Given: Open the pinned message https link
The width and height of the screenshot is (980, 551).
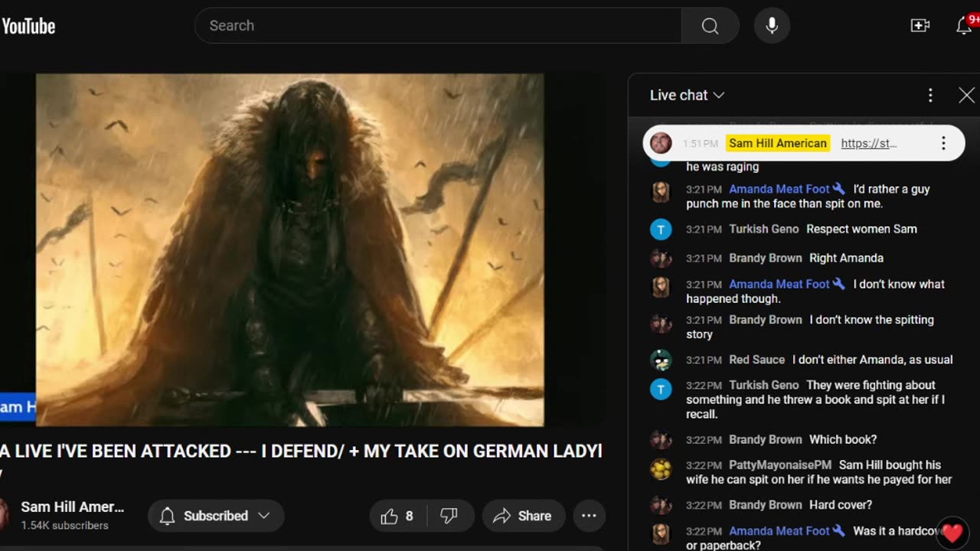Looking at the screenshot, I should point(868,143).
